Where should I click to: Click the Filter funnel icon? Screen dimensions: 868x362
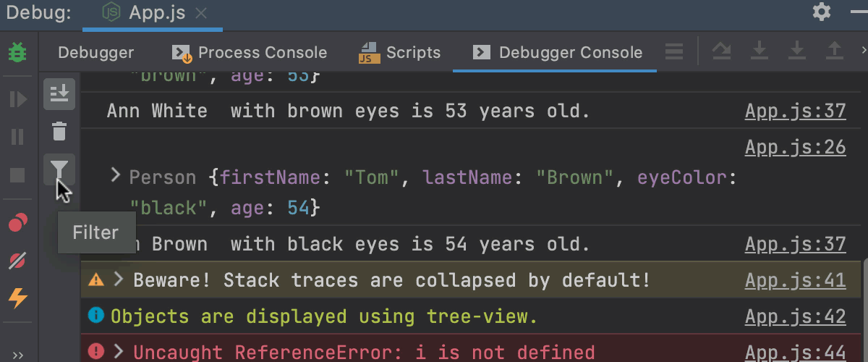point(59,170)
